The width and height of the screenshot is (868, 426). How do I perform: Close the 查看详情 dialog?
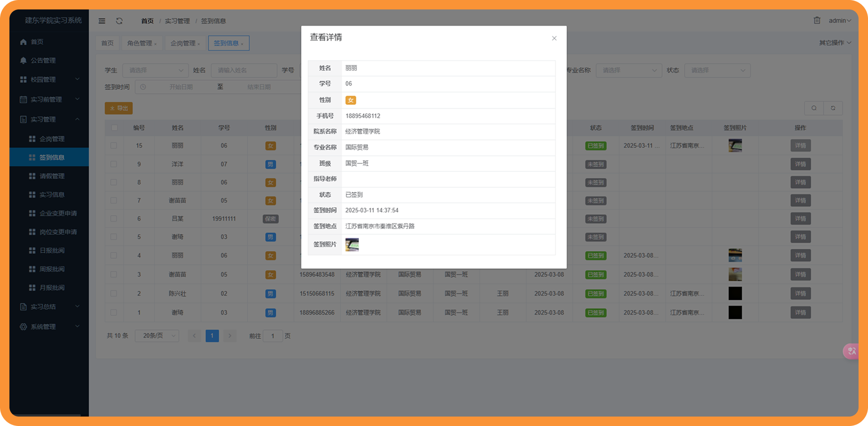(x=554, y=38)
